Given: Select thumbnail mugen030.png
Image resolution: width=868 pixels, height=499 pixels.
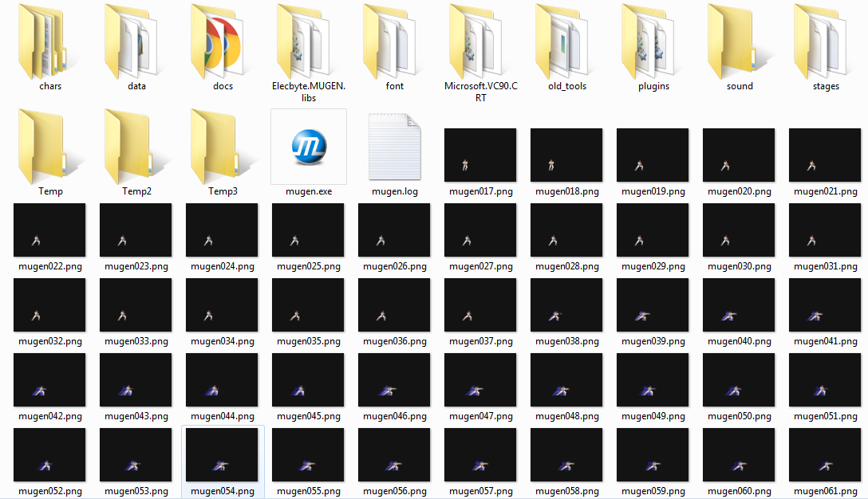Looking at the screenshot, I should tap(739, 230).
